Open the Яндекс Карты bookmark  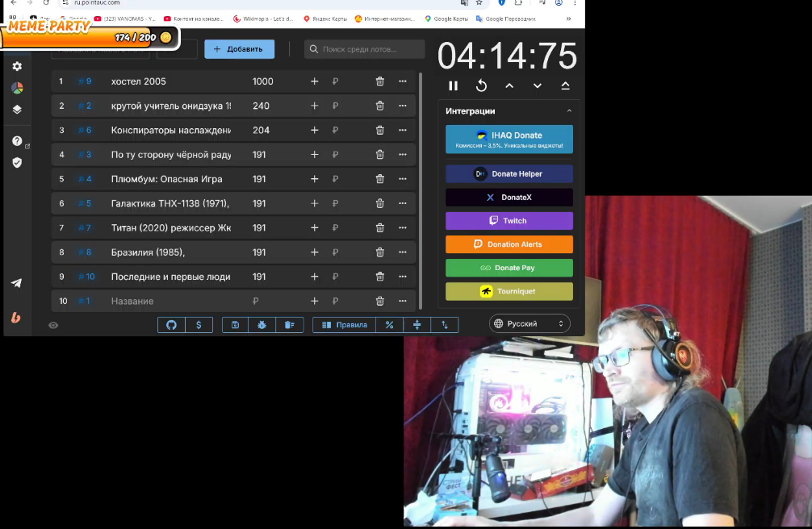click(325, 19)
